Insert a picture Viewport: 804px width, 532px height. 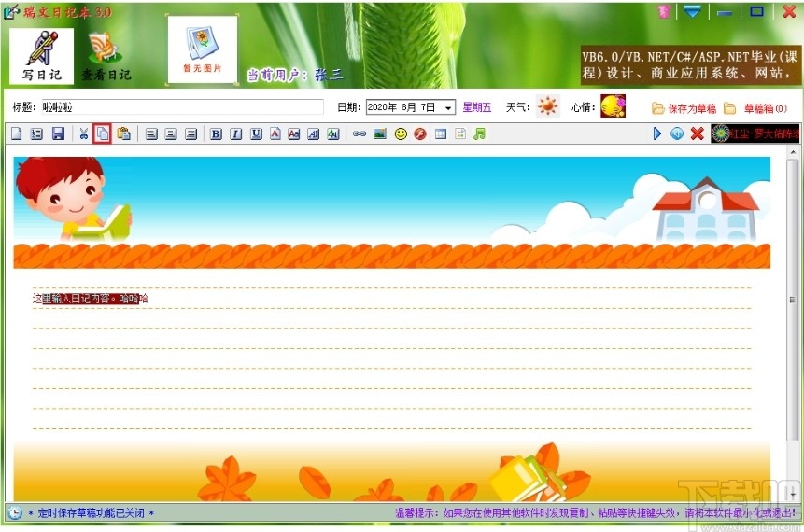pyautogui.click(x=380, y=134)
